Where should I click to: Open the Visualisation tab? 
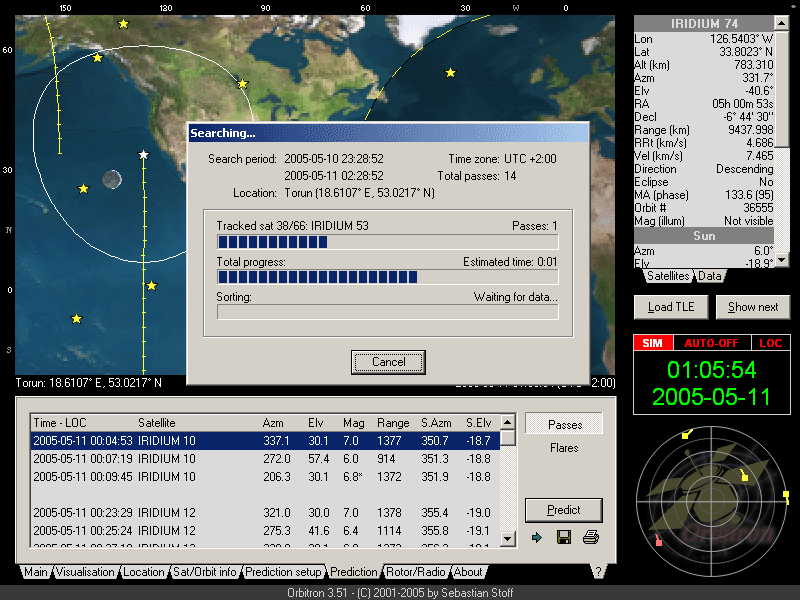click(85, 572)
